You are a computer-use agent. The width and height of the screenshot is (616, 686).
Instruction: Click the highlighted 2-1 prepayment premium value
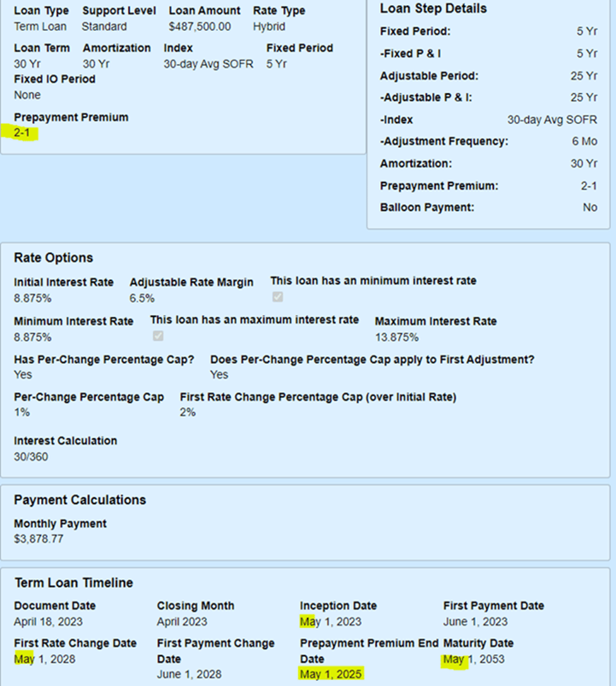tap(22, 132)
